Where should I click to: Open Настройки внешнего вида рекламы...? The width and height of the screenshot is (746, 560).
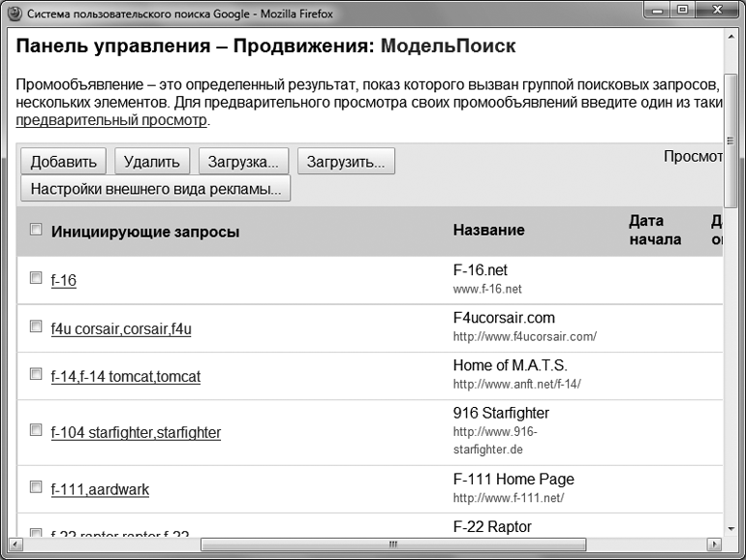(155, 189)
